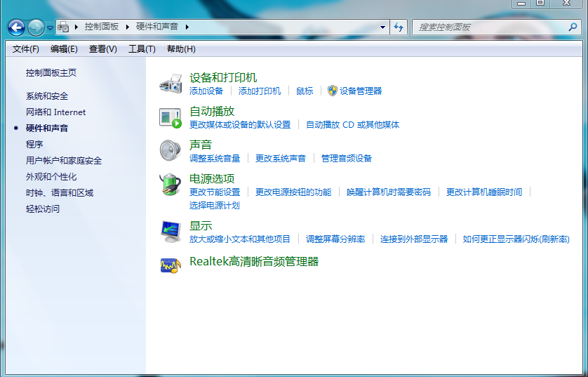Click 调整屏幕分辨率 link

(x=335, y=239)
